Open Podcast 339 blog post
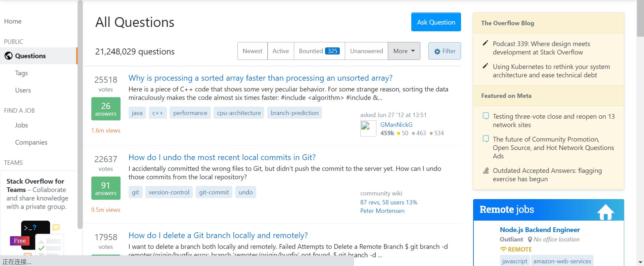This screenshot has width=644, height=266. click(541, 48)
